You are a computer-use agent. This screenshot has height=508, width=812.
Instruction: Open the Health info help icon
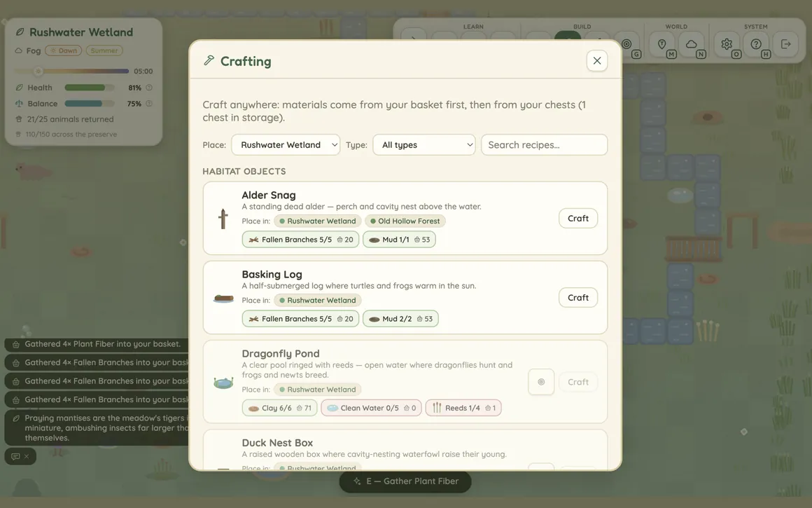pos(149,88)
